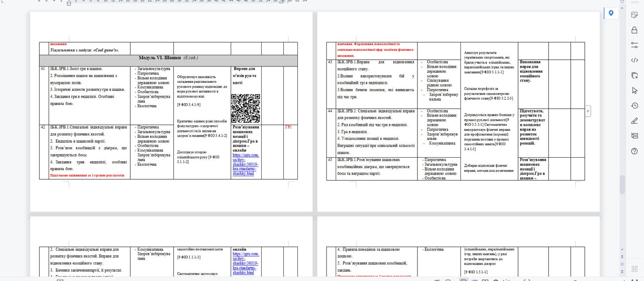Click the stacked pages with X icon
Image resolution: width=644 pixels, height=281 pixels.
pos(634,75)
